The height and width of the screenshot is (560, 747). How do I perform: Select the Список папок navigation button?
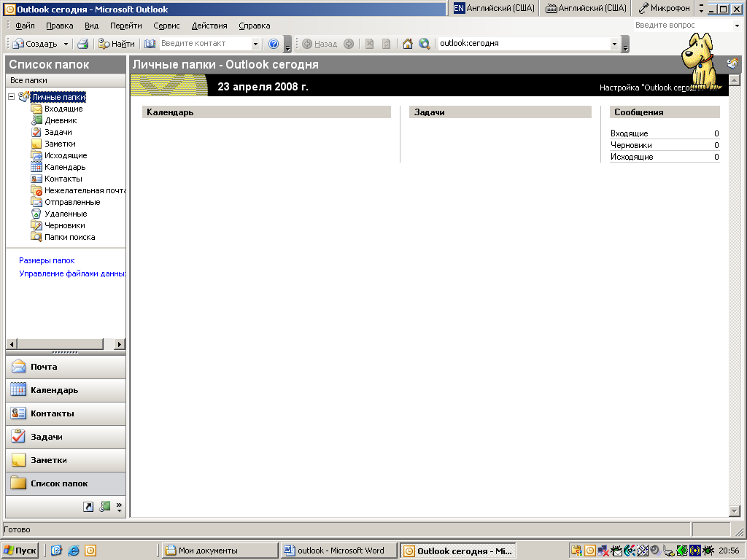click(x=66, y=483)
